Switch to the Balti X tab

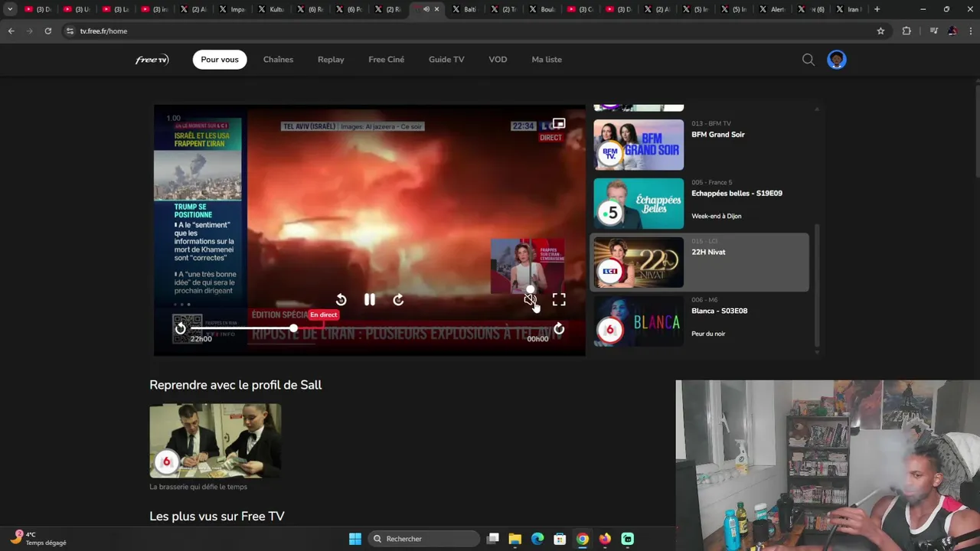pyautogui.click(x=464, y=9)
